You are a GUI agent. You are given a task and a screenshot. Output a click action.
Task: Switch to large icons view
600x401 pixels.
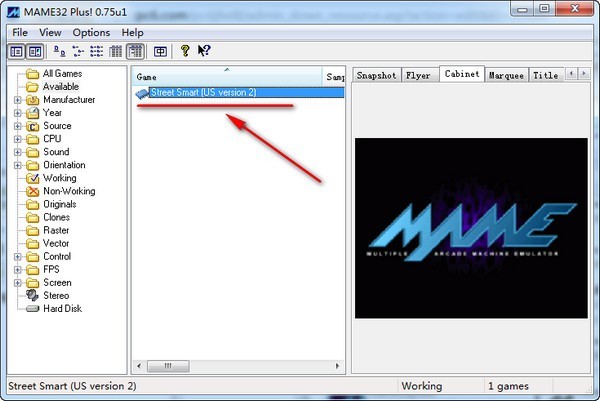pos(59,51)
